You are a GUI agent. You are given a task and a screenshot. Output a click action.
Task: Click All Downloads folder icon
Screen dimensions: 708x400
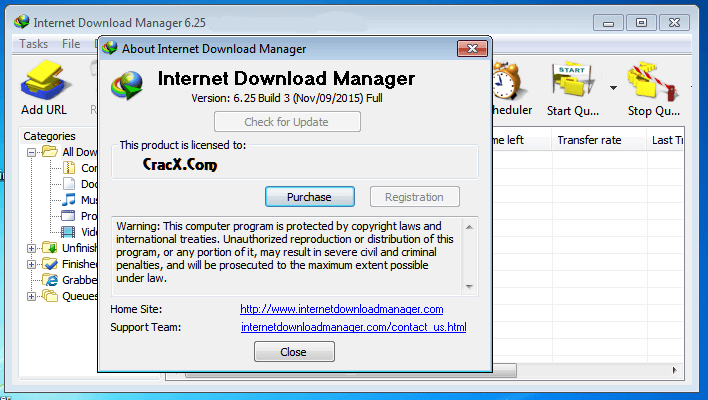click(x=50, y=152)
